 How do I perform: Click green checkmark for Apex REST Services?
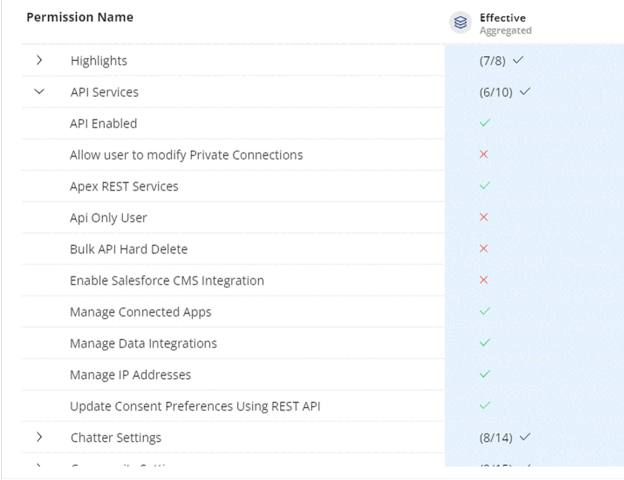tap(484, 186)
